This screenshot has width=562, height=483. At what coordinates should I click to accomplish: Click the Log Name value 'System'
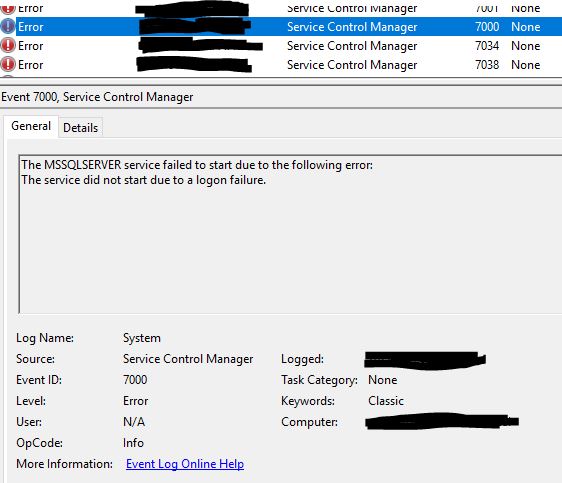coord(142,338)
